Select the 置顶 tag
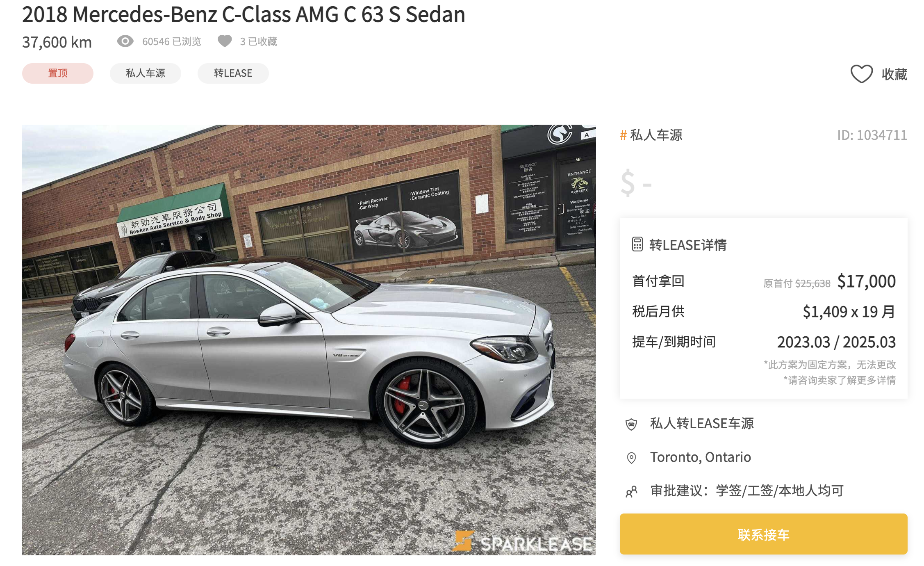924x566 pixels. (x=58, y=73)
